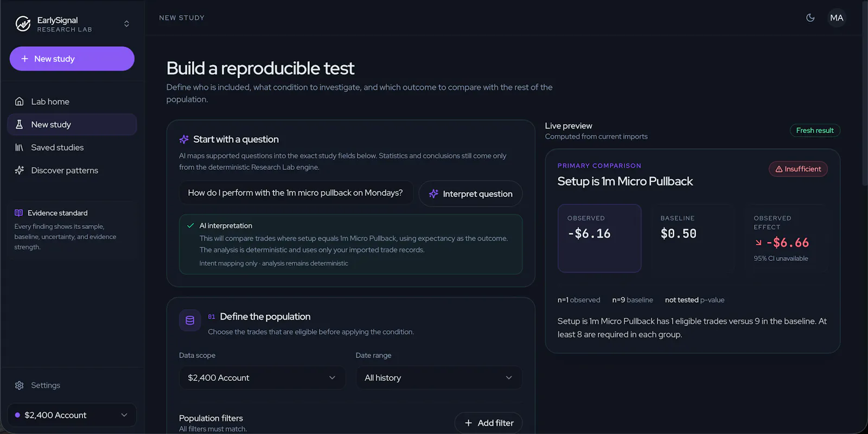Open the MA user avatar menu
This screenshot has width=868, height=434.
[837, 18]
